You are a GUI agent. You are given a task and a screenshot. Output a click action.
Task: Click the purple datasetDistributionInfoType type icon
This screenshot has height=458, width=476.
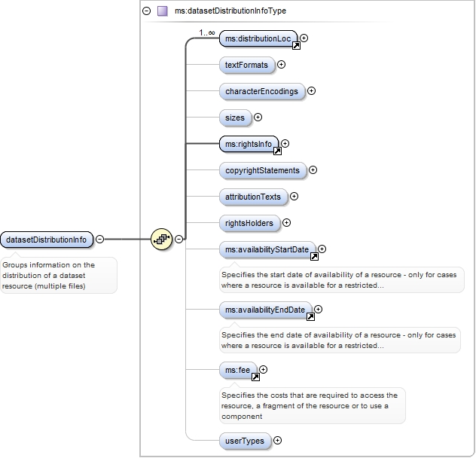click(162, 11)
